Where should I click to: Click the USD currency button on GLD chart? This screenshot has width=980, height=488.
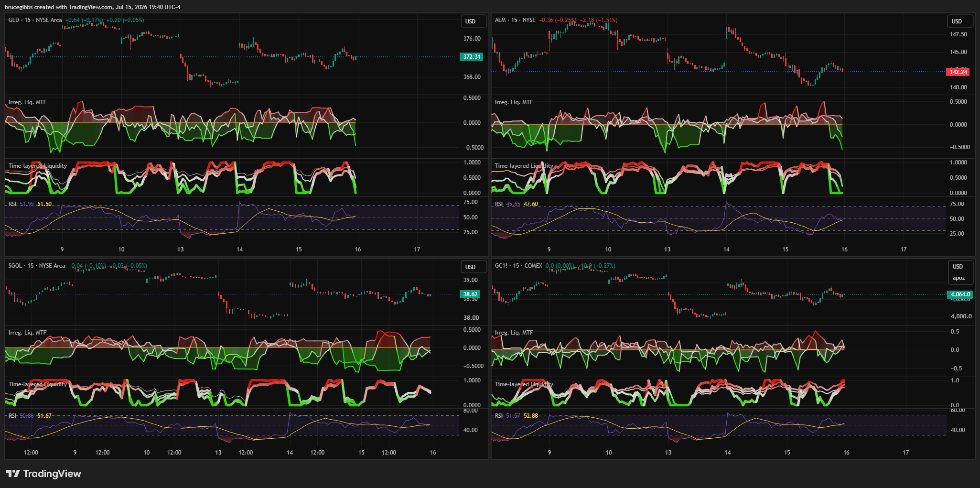473,21
